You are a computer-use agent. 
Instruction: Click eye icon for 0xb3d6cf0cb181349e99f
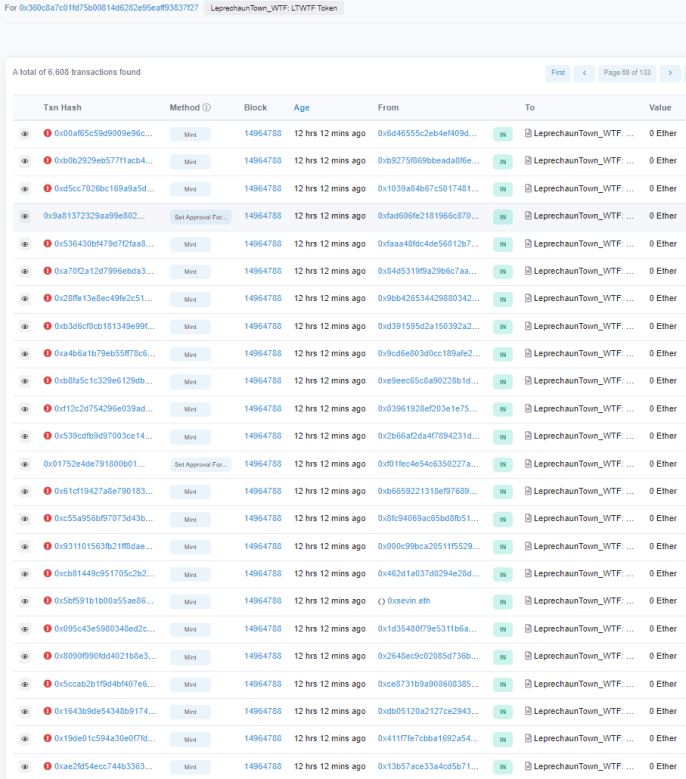coord(24,326)
